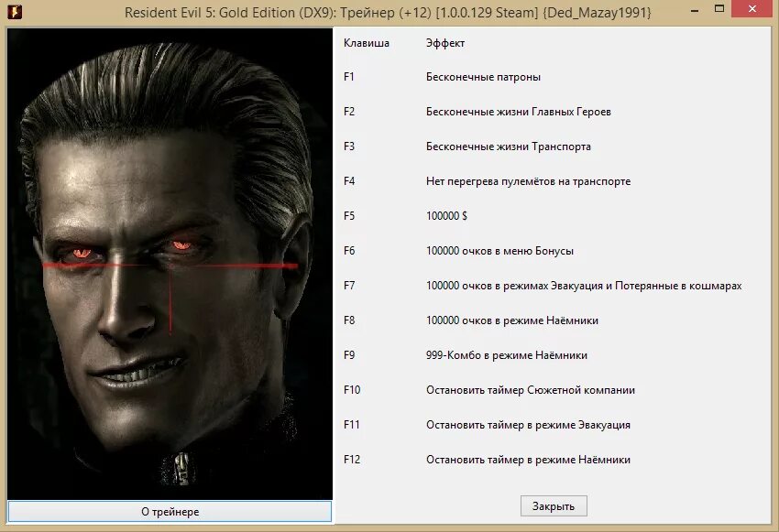Select the F5 key label
Screen dimensions: 779x532
tap(349, 216)
